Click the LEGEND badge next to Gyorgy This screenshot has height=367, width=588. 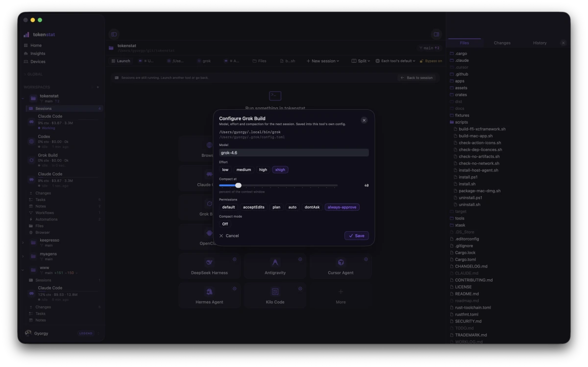point(86,333)
